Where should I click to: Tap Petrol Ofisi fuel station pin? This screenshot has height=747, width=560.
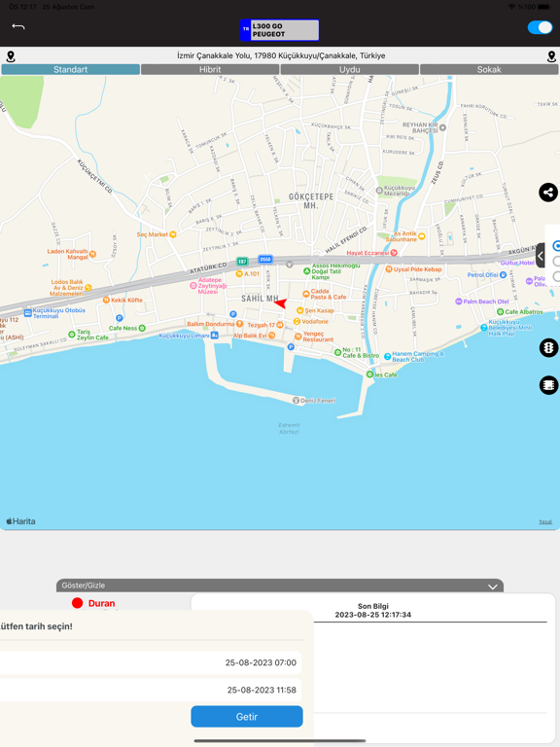pos(503,275)
